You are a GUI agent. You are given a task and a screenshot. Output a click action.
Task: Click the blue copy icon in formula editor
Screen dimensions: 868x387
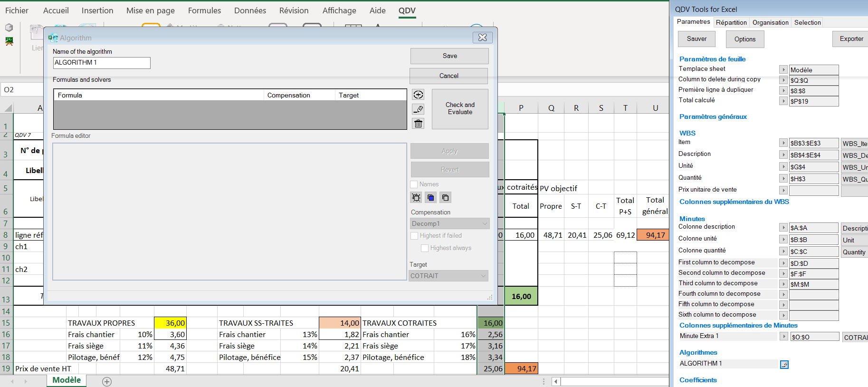click(x=431, y=197)
